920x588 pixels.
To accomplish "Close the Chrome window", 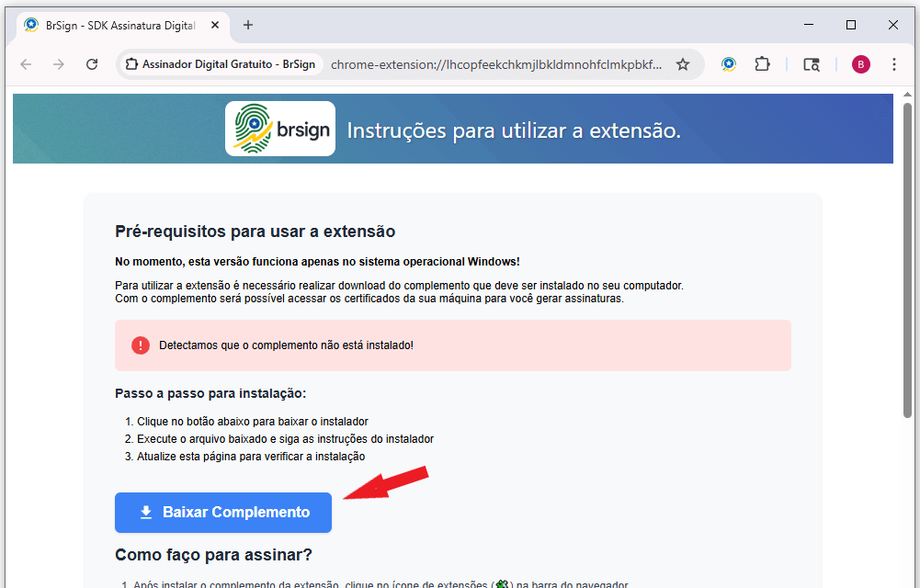I will pyautogui.click(x=893, y=25).
